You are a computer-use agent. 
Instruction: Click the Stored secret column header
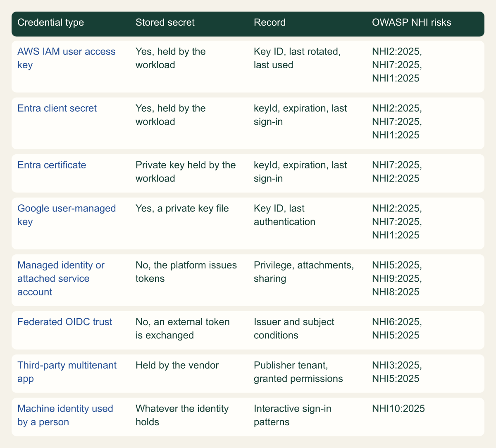pyautogui.click(x=165, y=22)
